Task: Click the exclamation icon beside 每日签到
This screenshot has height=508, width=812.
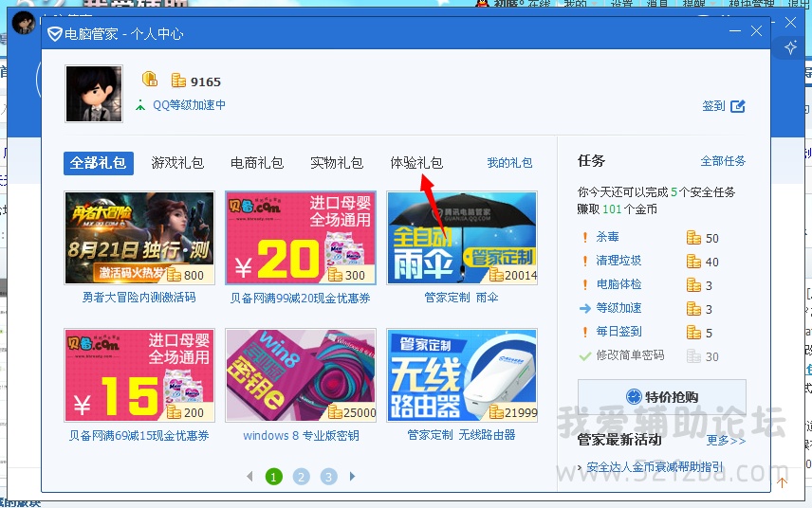Action: pos(585,332)
